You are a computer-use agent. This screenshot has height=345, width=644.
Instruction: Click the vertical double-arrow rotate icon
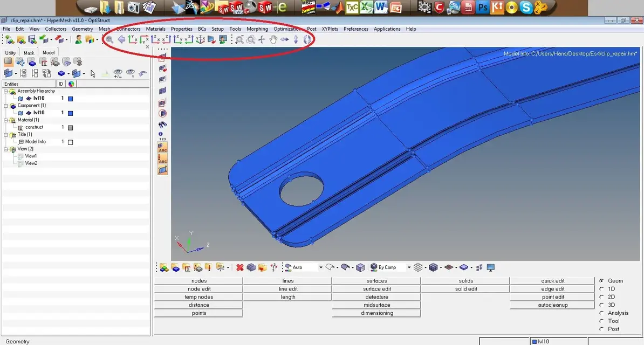click(296, 39)
